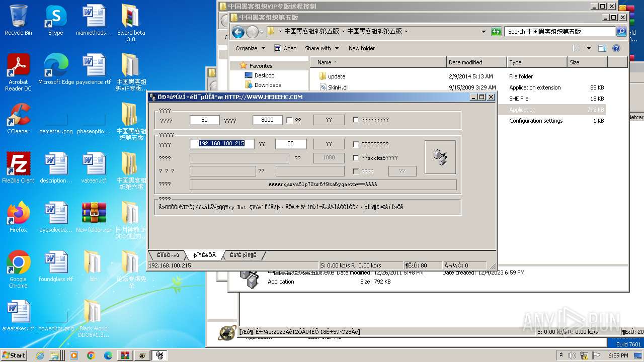Screen dimensions: 644x362
Task: Show hidden tray icons arrow
Action: 561,355
